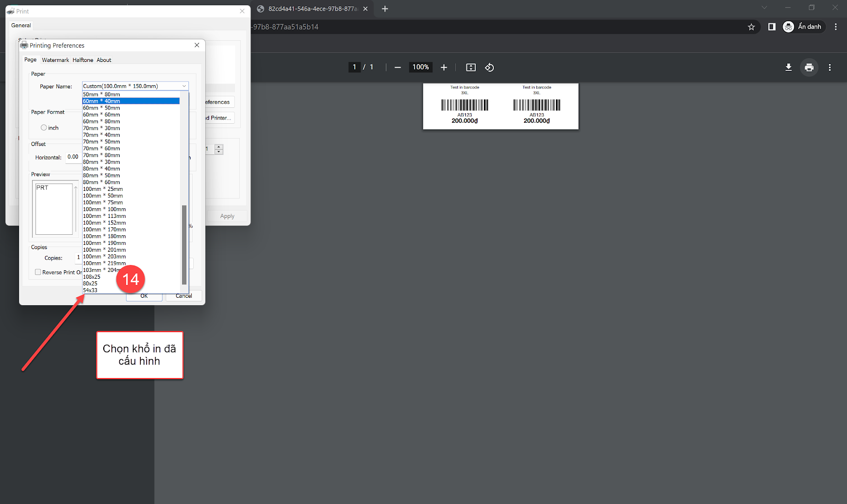Click the Horizontal offset input field

click(x=73, y=157)
